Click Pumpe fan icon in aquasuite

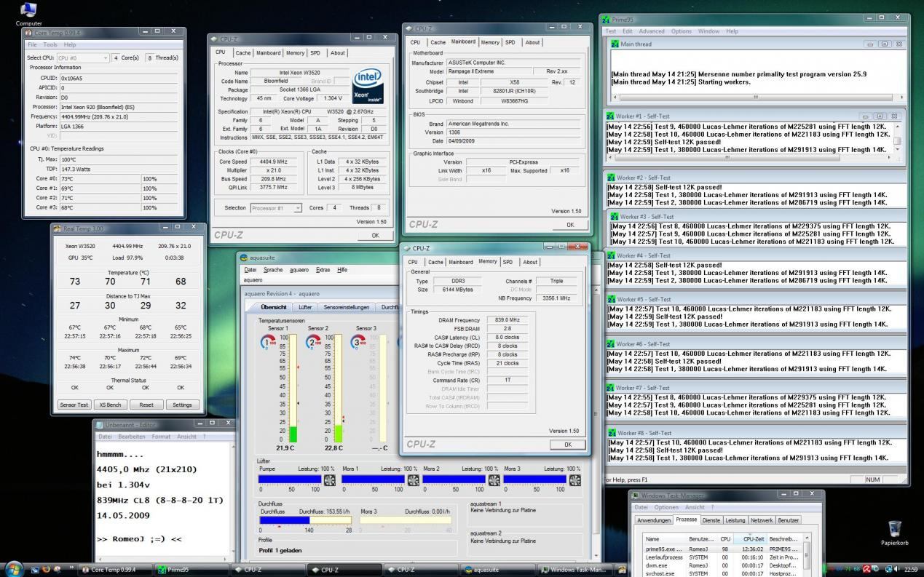329,480
